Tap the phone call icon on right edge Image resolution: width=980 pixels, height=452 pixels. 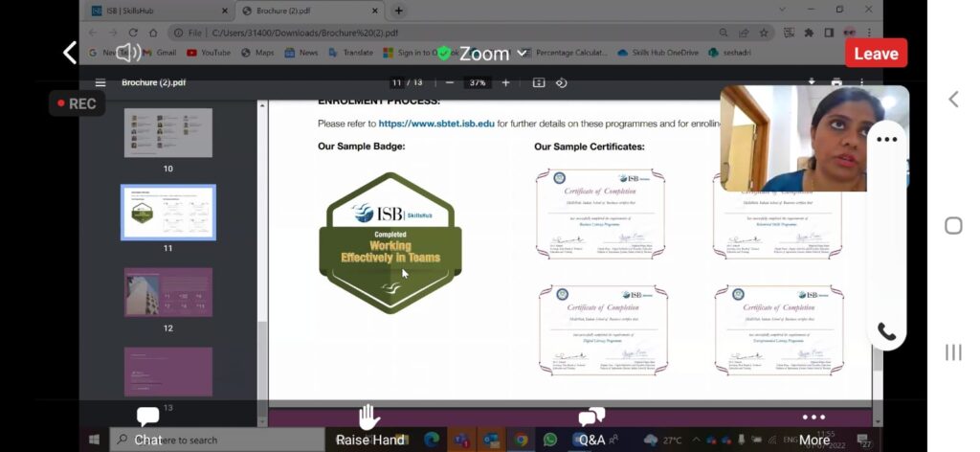(x=887, y=332)
